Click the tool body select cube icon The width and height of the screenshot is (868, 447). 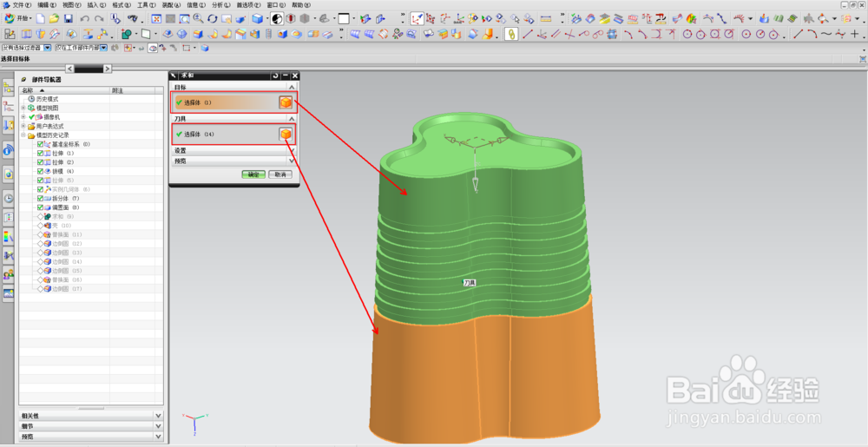pyautogui.click(x=286, y=134)
